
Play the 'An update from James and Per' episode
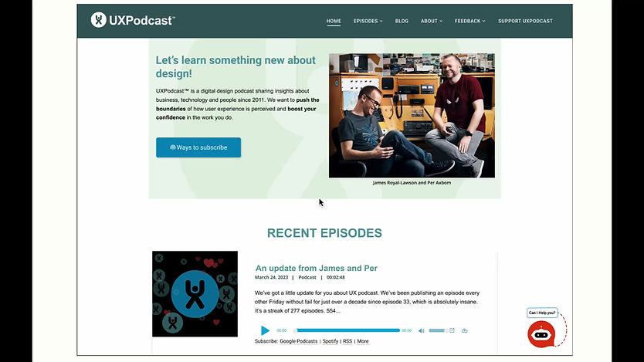coord(265,330)
